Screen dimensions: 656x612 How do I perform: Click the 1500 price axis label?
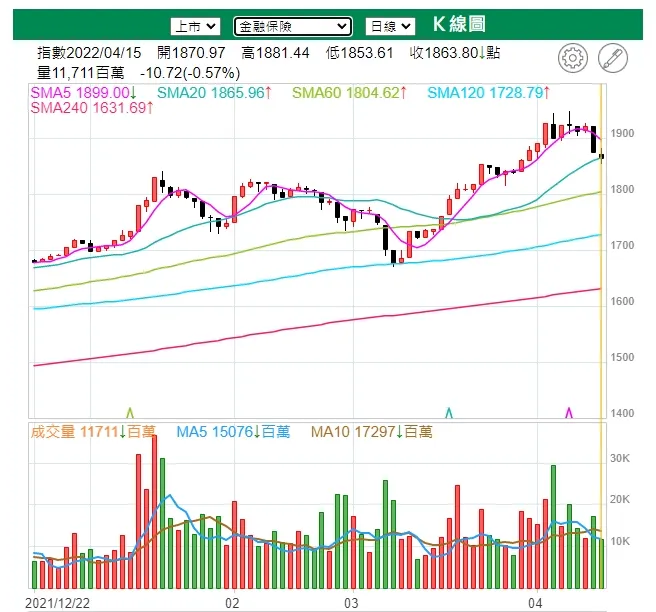click(x=622, y=358)
